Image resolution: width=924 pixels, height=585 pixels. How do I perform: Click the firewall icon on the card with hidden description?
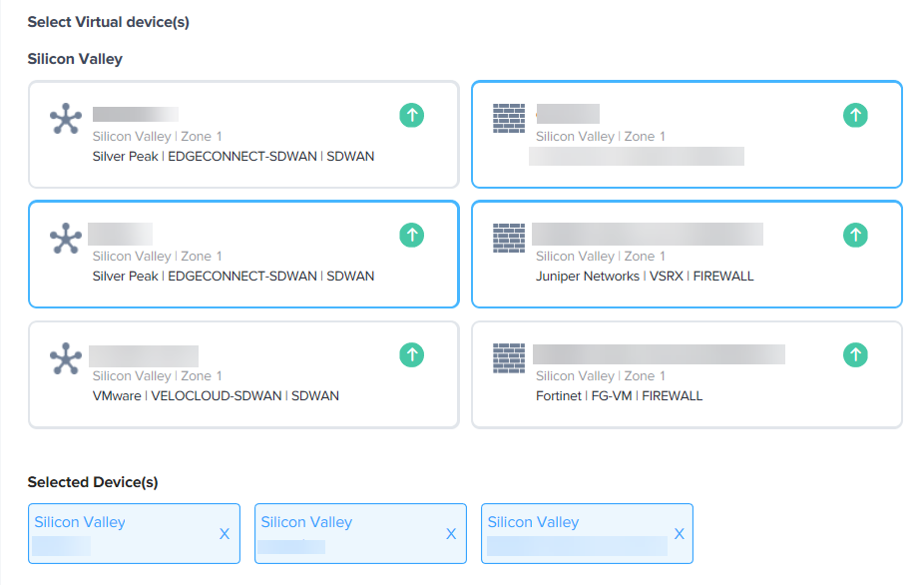tap(509, 119)
